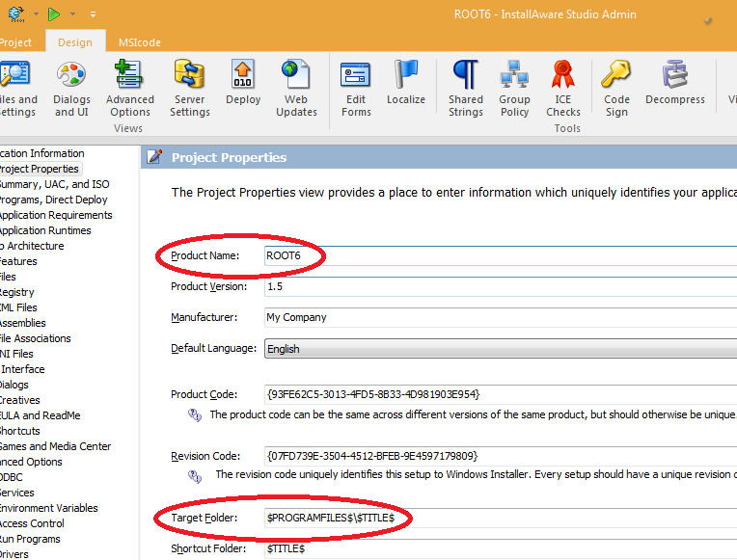
Task: Launch the Edit Forms tool
Action: [356, 89]
